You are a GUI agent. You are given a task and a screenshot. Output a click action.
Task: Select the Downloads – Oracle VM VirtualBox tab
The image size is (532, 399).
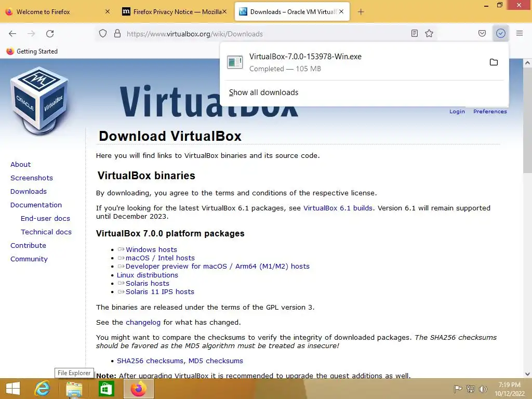(292, 12)
